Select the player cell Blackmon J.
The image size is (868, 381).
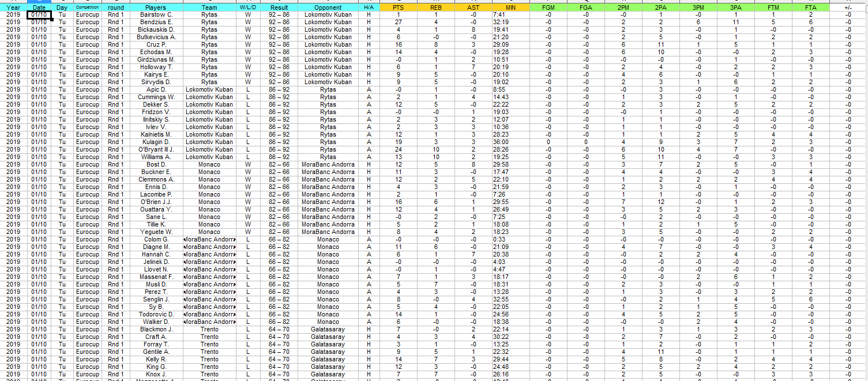click(x=156, y=329)
